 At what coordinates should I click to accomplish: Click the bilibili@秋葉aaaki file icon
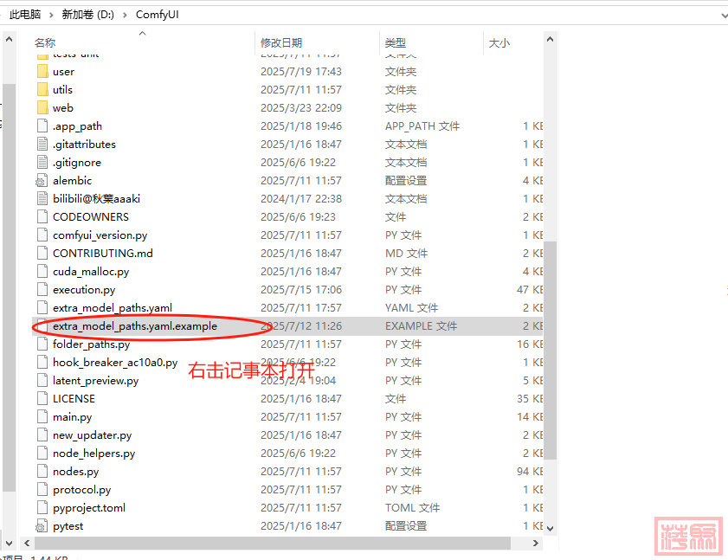42,199
